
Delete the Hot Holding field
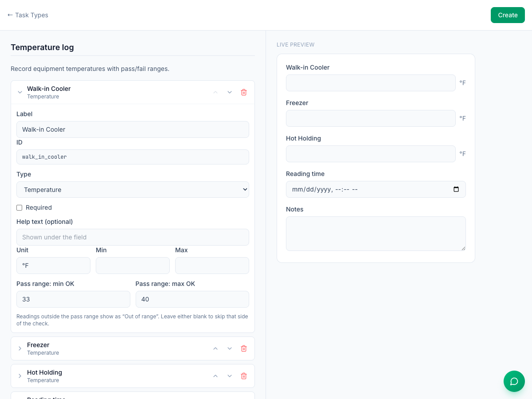[x=244, y=376]
